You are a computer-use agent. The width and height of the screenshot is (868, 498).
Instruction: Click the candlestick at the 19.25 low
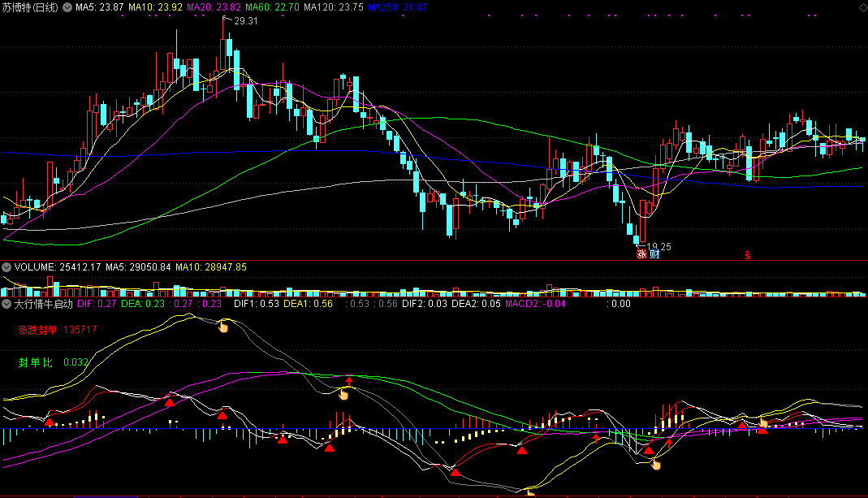[637, 240]
